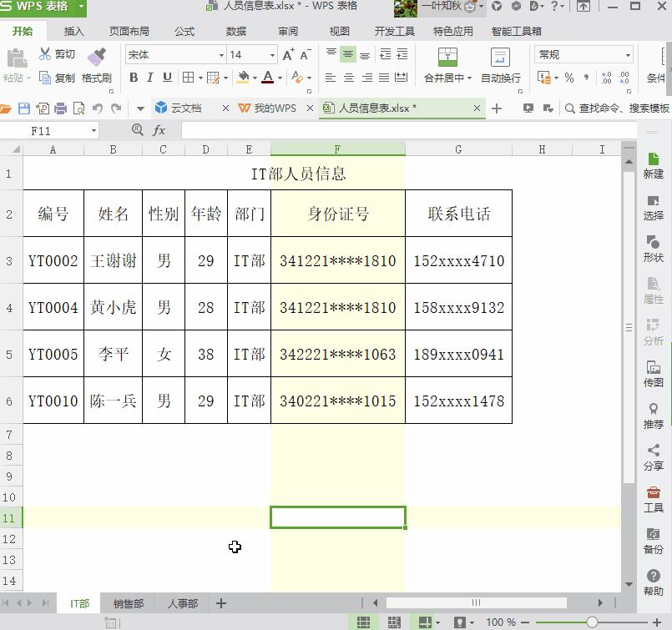This screenshot has height=630, width=672.
Task: Enable 自动换行 (wrap text) for selected cell
Action: point(500,65)
